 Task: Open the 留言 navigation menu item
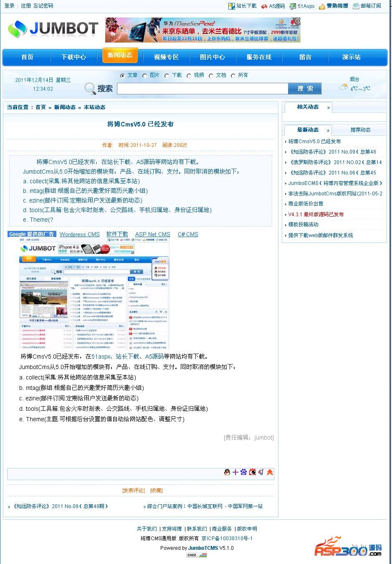coord(305,57)
